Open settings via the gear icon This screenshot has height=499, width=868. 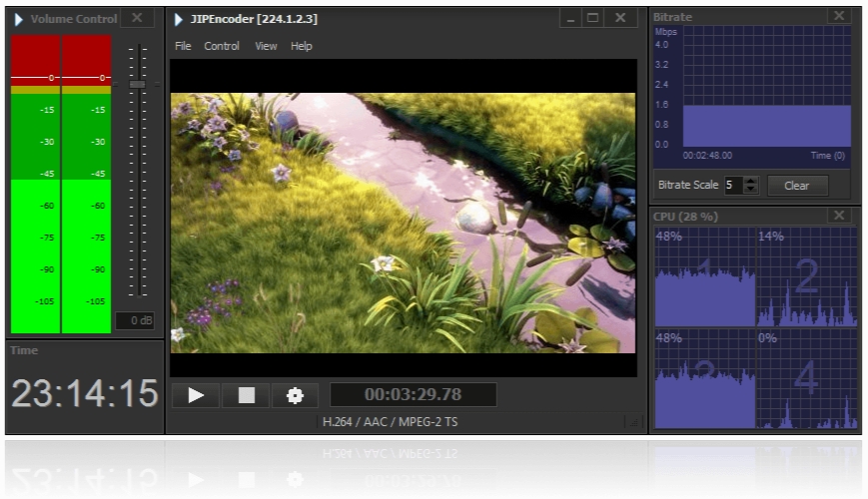tap(295, 395)
